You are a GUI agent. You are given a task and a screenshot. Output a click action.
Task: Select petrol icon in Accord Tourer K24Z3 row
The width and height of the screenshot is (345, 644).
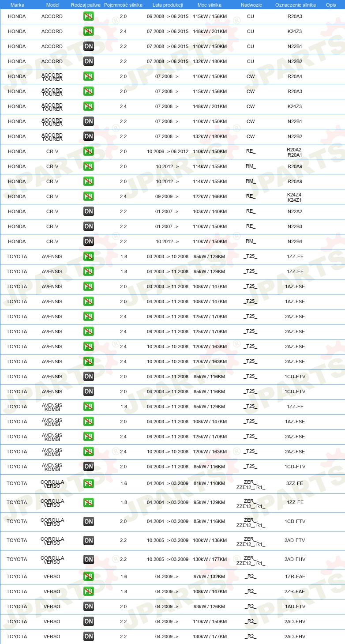click(x=89, y=106)
